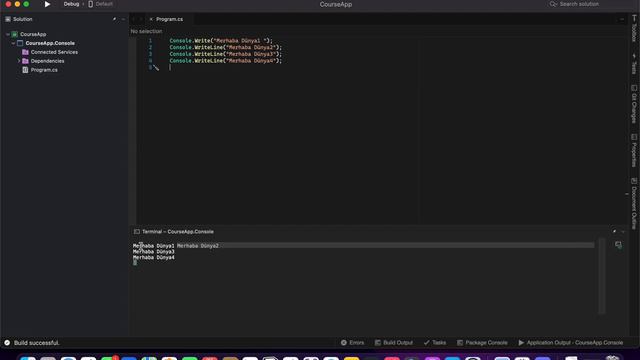Select the Dependencies folder row
This screenshot has height=360, width=640.
47,61
